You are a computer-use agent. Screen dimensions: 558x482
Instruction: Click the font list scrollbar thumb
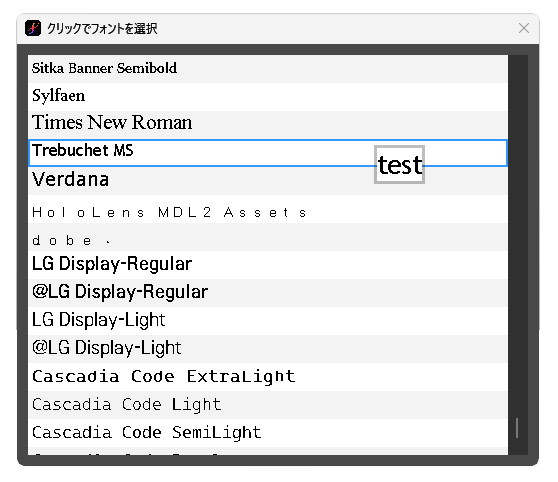[517, 428]
